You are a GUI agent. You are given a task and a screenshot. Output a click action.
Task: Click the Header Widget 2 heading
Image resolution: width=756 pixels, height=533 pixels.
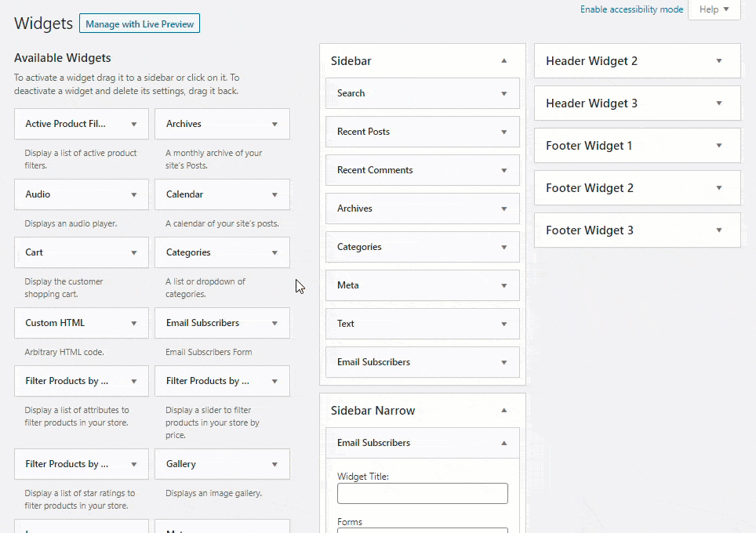tap(591, 60)
